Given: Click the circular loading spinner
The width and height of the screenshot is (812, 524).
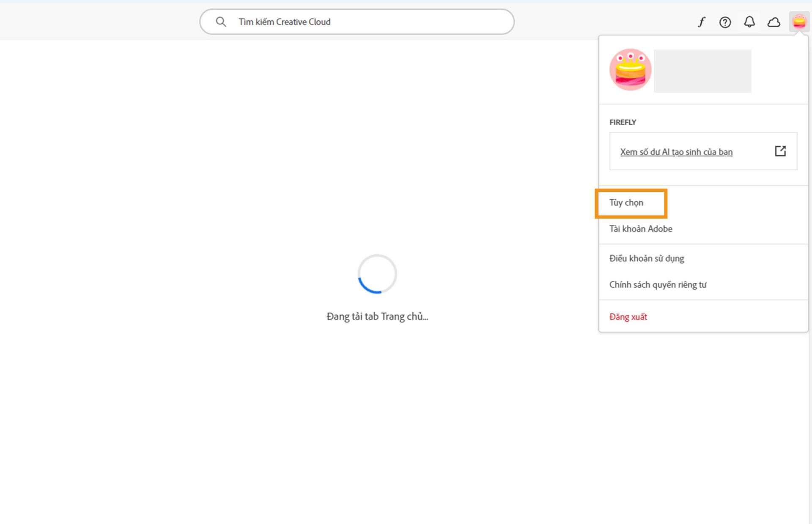Looking at the screenshot, I should pyautogui.click(x=377, y=274).
